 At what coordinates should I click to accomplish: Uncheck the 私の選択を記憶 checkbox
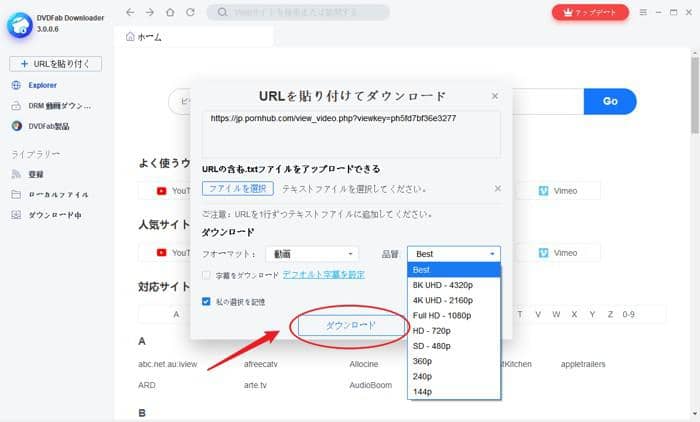[206, 300]
